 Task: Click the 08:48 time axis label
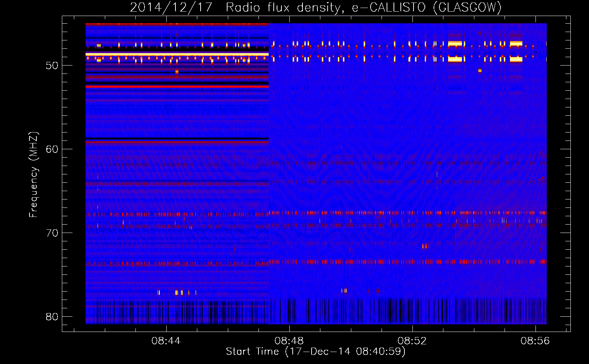coord(289,341)
